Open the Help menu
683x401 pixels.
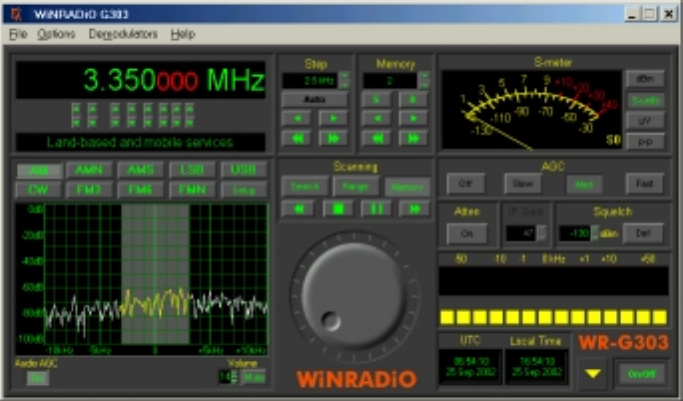183,34
